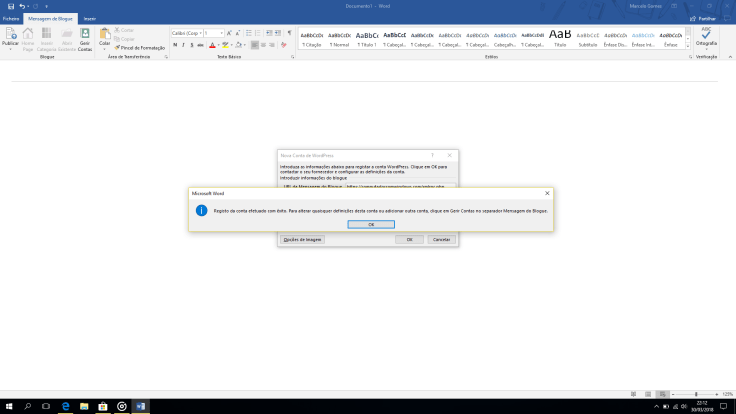Open the Ficheiro menu tab

(12, 18)
